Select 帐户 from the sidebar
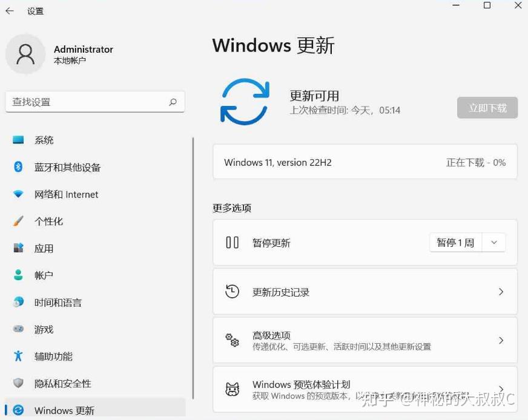528x420 pixels. (x=44, y=275)
